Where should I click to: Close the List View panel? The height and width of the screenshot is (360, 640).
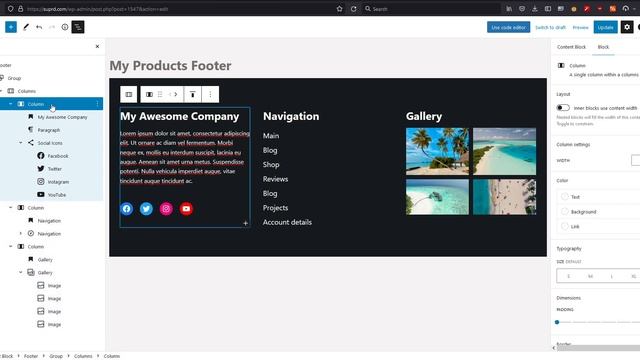point(97,47)
